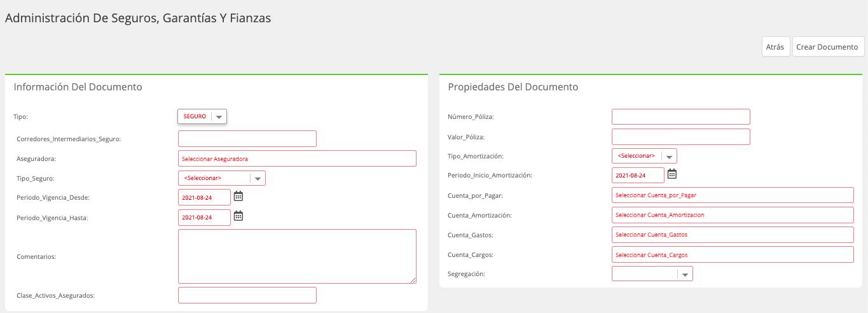The width and height of the screenshot is (868, 313).
Task: Open calendar for Periodo_Vigencia_Desde
Action: tap(238, 196)
